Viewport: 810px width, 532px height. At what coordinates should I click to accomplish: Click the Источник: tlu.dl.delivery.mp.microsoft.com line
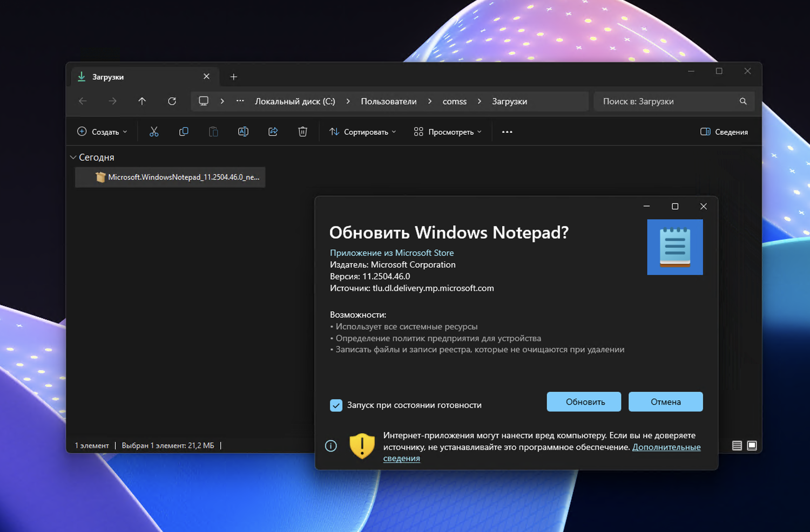tap(412, 289)
